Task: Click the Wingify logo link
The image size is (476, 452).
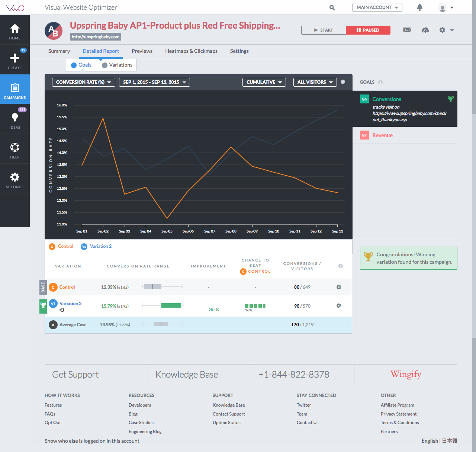Action: [406, 374]
